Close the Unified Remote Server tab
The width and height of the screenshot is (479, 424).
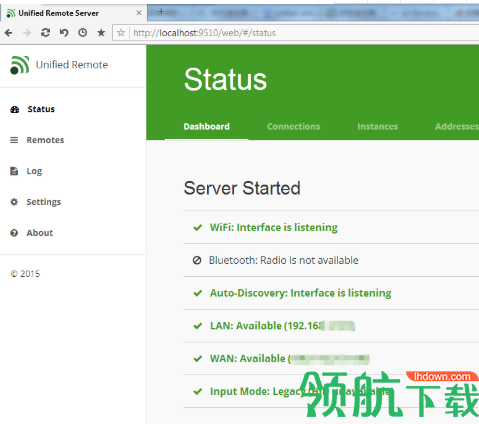[x=139, y=13]
